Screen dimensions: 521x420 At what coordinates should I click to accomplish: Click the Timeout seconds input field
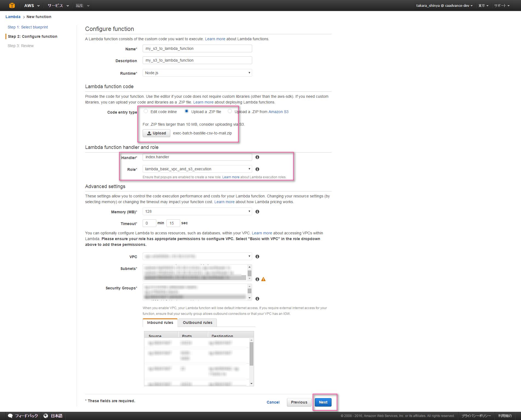pyautogui.click(x=173, y=223)
